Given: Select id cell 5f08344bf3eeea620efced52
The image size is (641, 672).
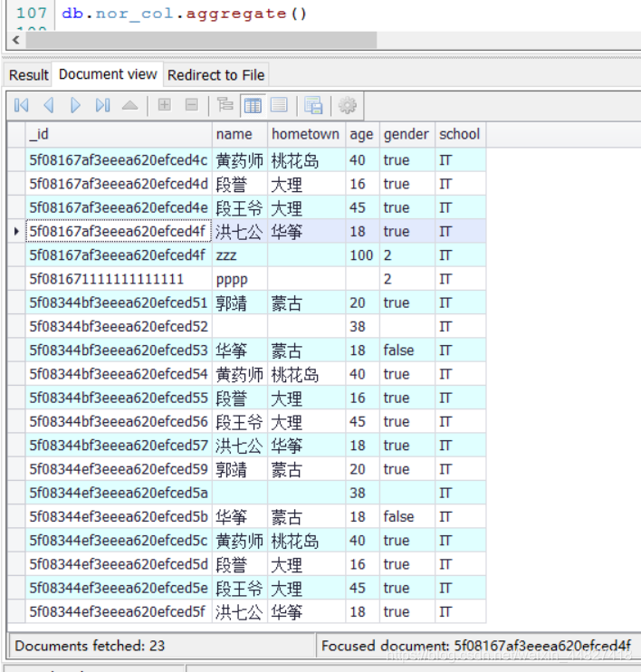Looking at the screenshot, I should [119, 327].
